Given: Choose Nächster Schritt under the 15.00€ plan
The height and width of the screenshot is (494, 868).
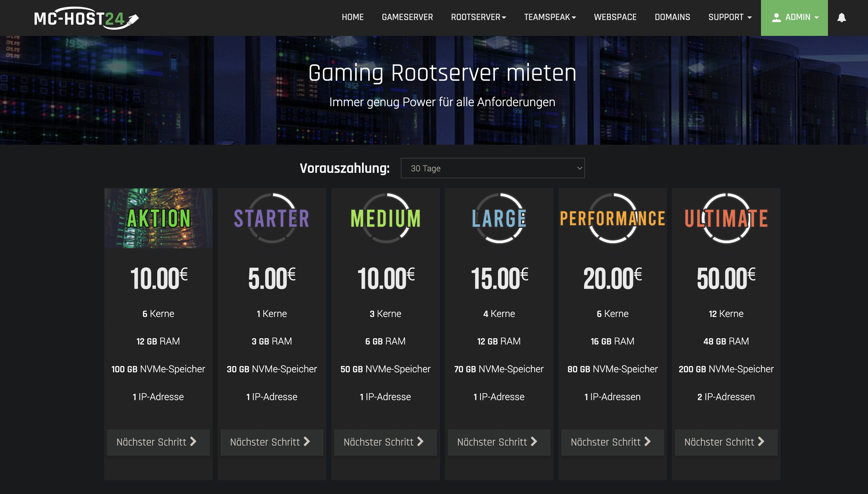Looking at the screenshot, I should tap(499, 442).
